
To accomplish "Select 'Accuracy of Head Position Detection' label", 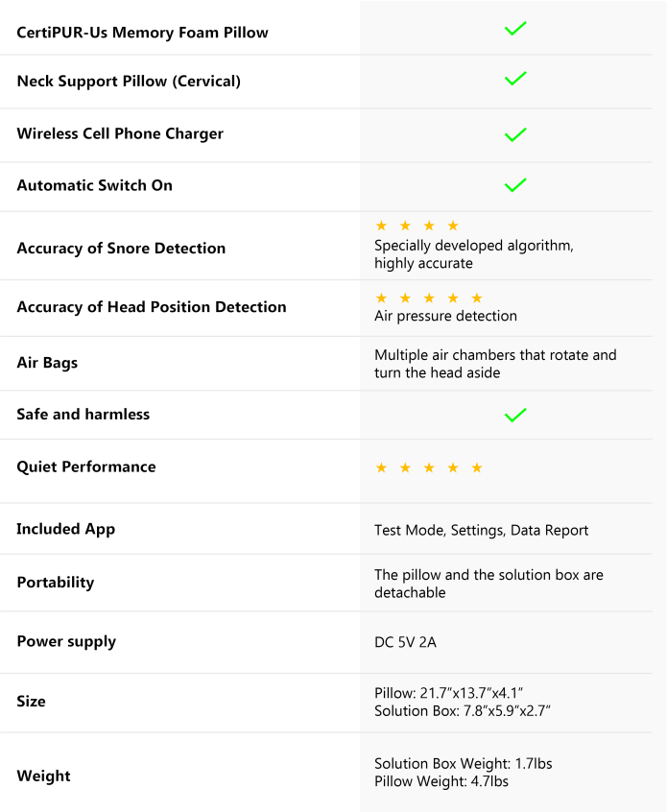I will tap(152, 307).
